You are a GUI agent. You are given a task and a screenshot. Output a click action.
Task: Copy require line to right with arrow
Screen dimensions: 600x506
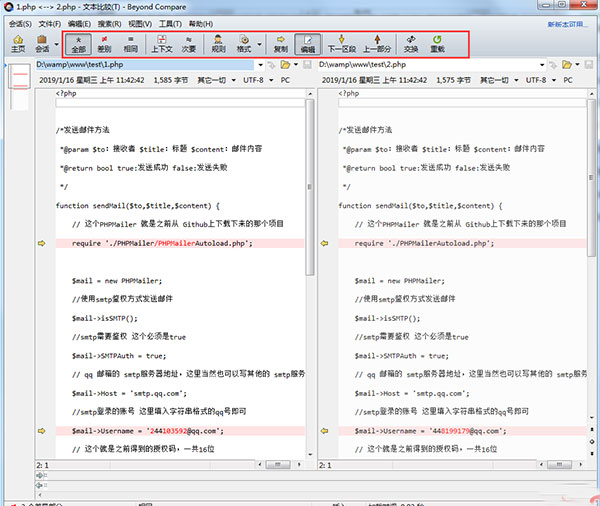click(41, 243)
